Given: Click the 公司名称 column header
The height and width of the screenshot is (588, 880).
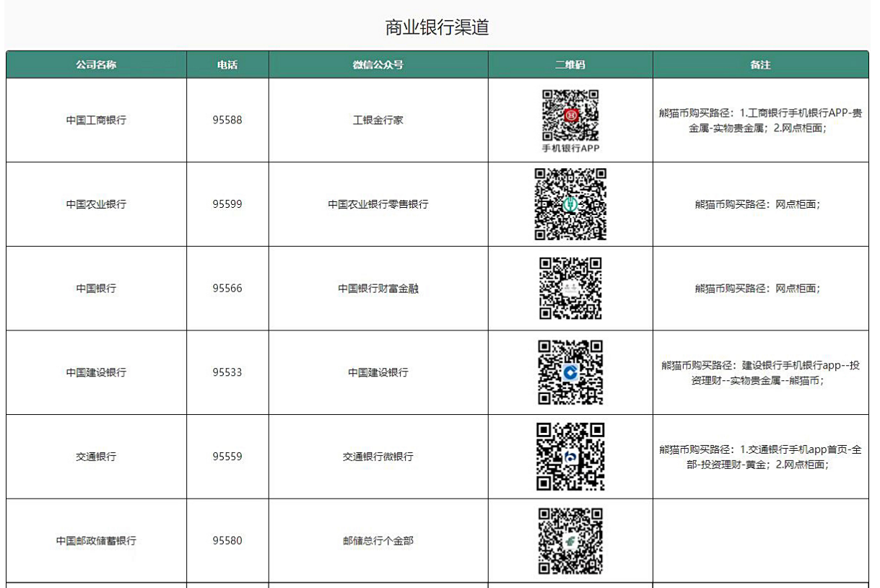Looking at the screenshot, I should pos(96,65).
